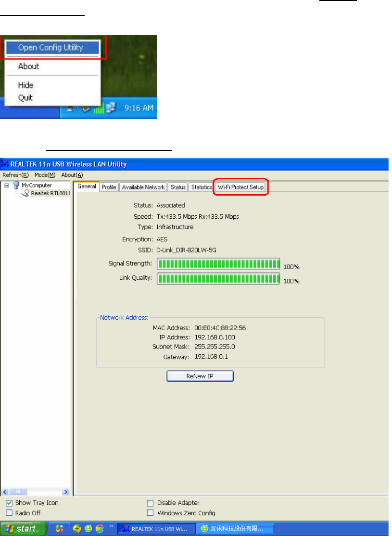Click the gateway value 192.168.0.1
The height and width of the screenshot is (536, 392).
[x=211, y=357]
